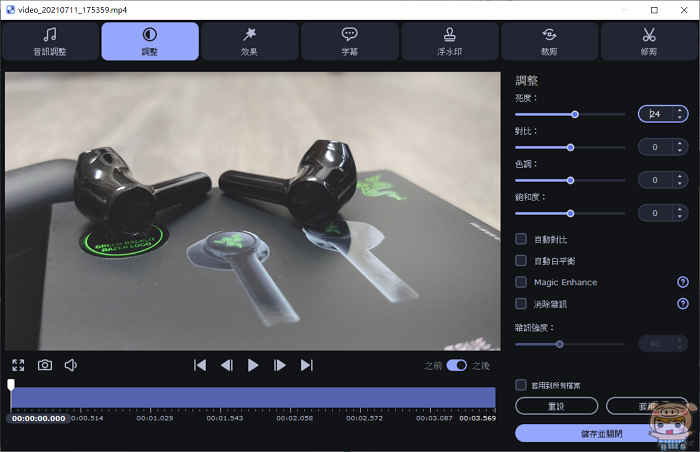Image resolution: width=700 pixels, height=452 pixels.
Task: Select the 調整 adjustment tab
Action: pyautogui.click(x=150, y=41)
